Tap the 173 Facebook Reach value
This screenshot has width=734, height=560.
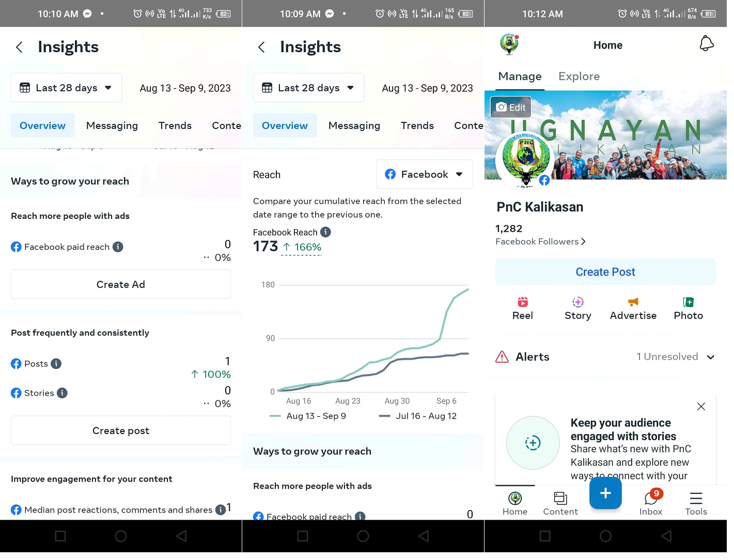tap(266, 247)
